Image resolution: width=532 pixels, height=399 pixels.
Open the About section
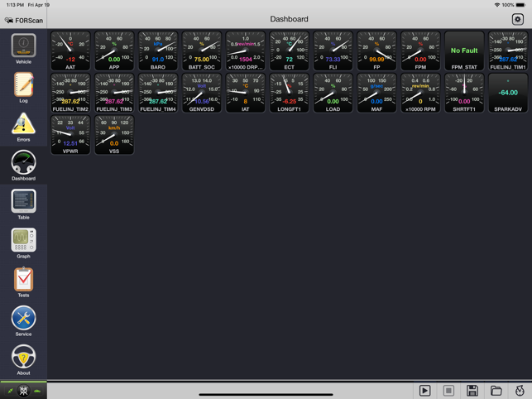coord(23,360)
